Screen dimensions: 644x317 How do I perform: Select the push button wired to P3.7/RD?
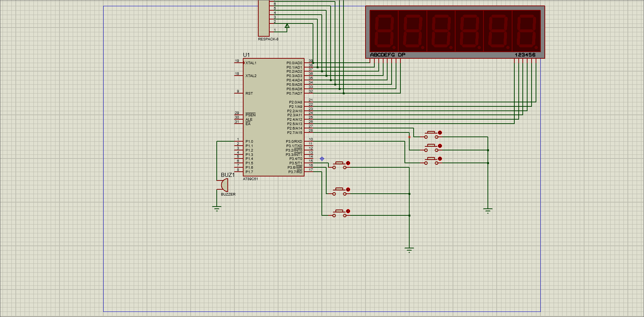coord(340,213)
